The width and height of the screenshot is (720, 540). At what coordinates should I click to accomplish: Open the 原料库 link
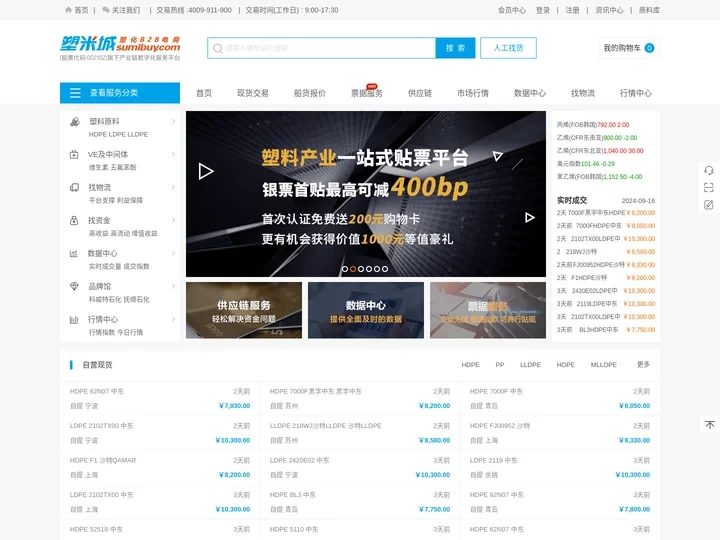(x=649, y=10)
